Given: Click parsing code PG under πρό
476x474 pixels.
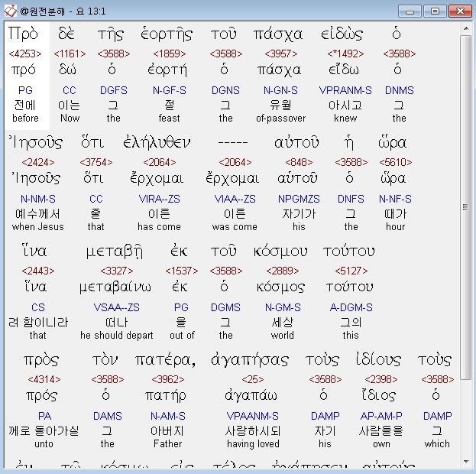Looking at the screenshot, I should tap(25, 90).
